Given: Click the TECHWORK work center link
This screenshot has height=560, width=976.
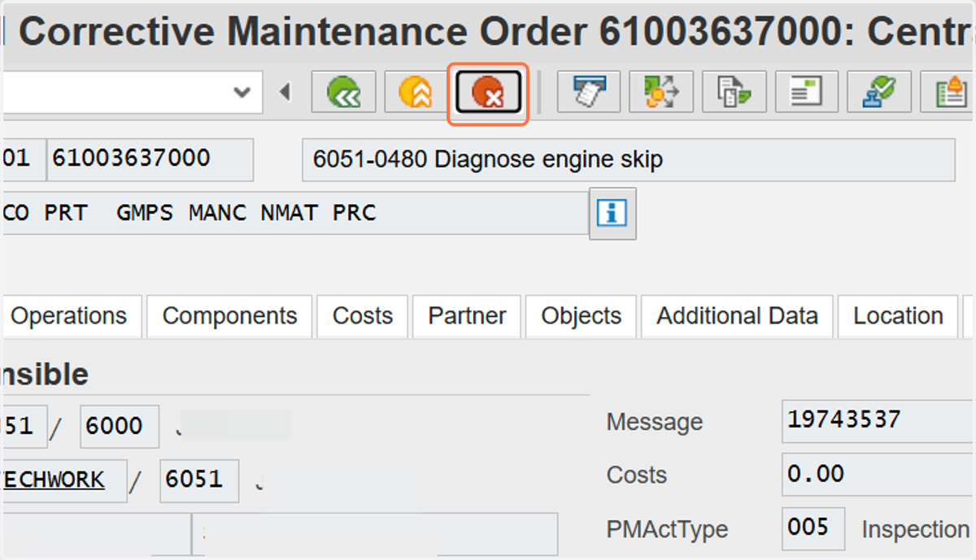Looking at the screenshot, I should tap(53, 480).
